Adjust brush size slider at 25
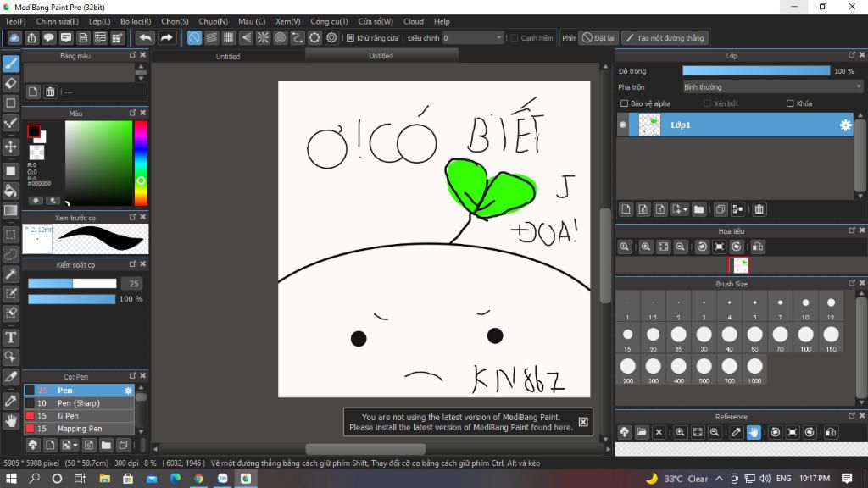 (73, 283)
